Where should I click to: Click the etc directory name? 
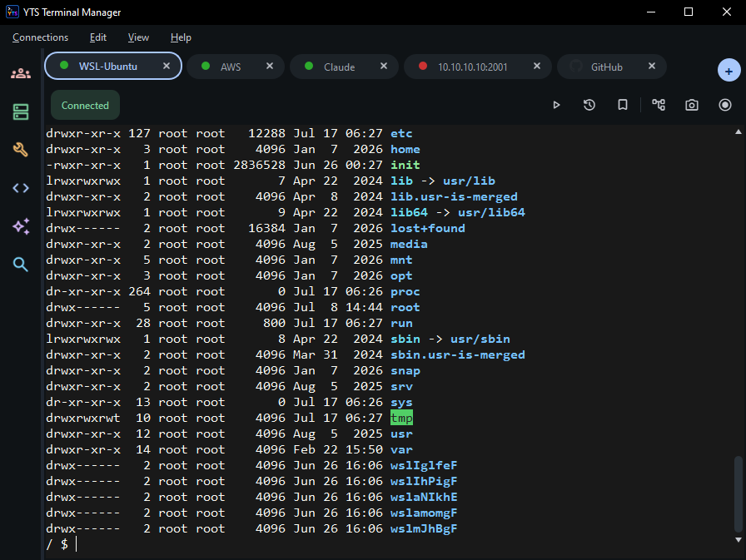click(x=401, y=134)
